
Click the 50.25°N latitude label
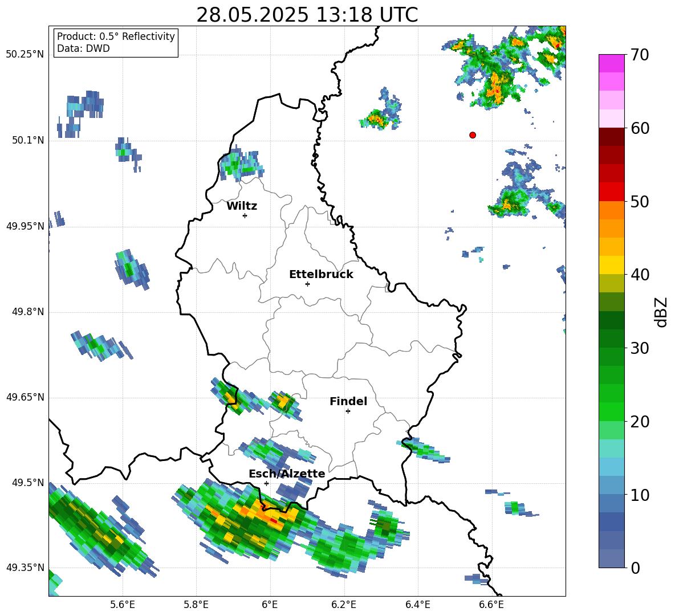25,55
